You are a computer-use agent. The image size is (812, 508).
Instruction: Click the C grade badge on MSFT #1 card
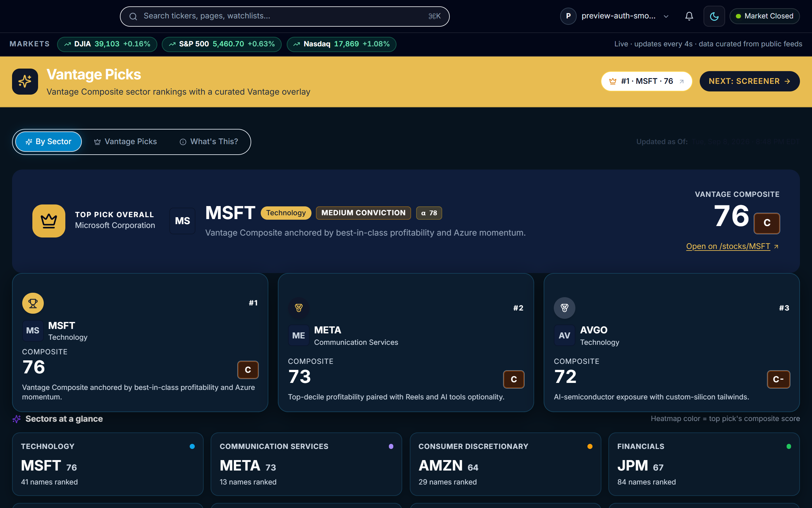[248, 370]
